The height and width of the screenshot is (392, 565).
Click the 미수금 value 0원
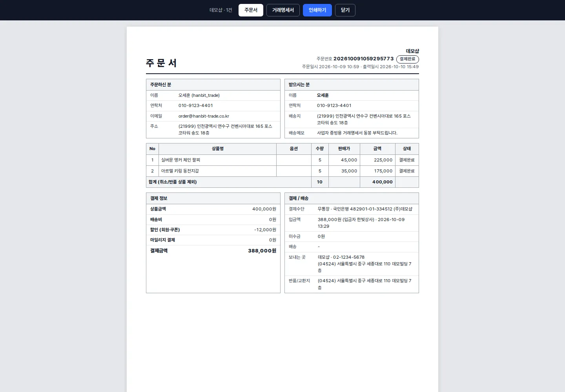[321, 236]
